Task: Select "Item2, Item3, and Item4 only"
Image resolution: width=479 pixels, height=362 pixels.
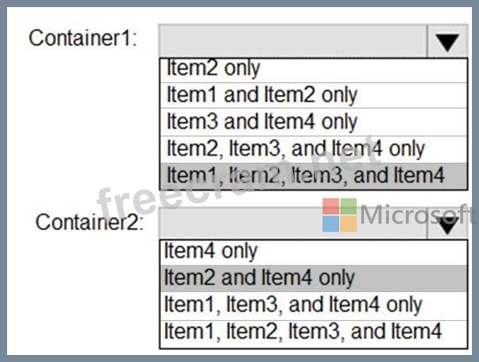Action: click(x=313, y=149)
